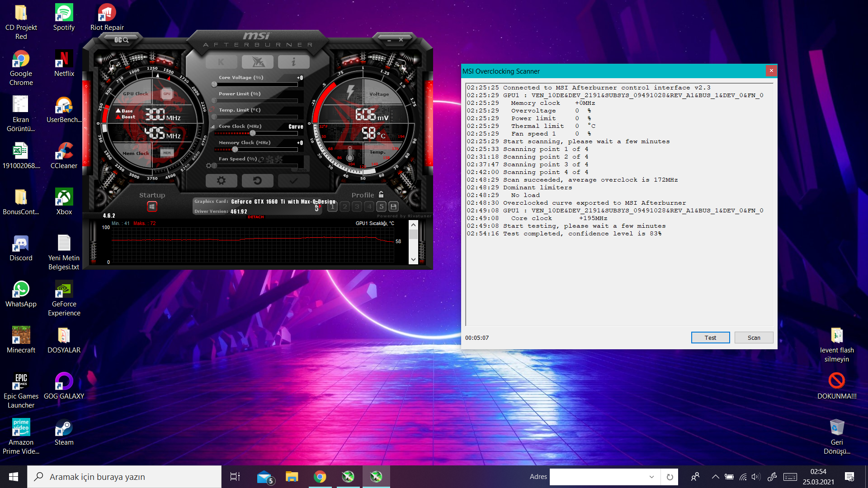The height and width of the screenshot is (488, 868).
Task: Click the save profile floppy icon
Action: tap(394, 206)
